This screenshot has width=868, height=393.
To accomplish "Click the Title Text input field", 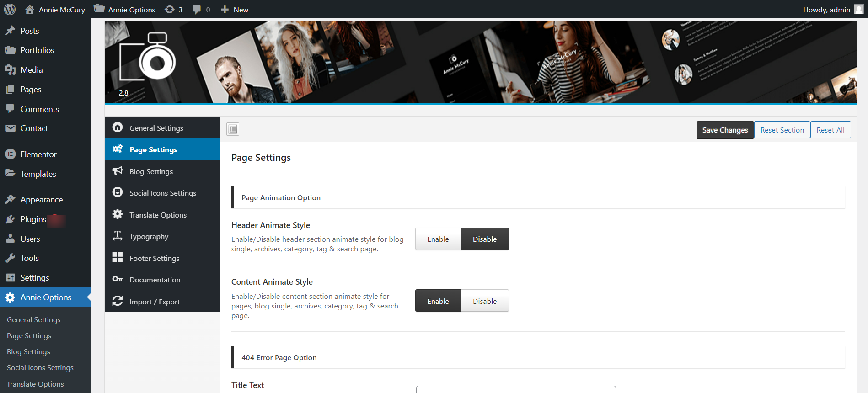I will pos(516,389).
